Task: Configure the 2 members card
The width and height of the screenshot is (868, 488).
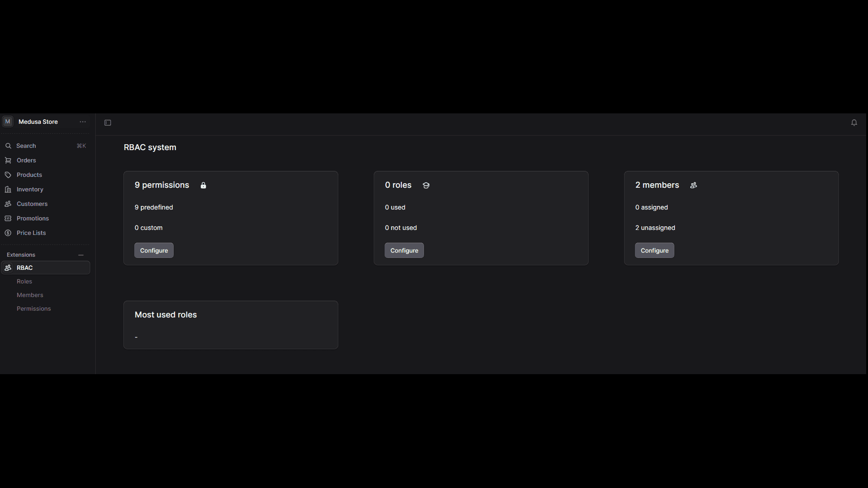Action: tap(654, 250)
